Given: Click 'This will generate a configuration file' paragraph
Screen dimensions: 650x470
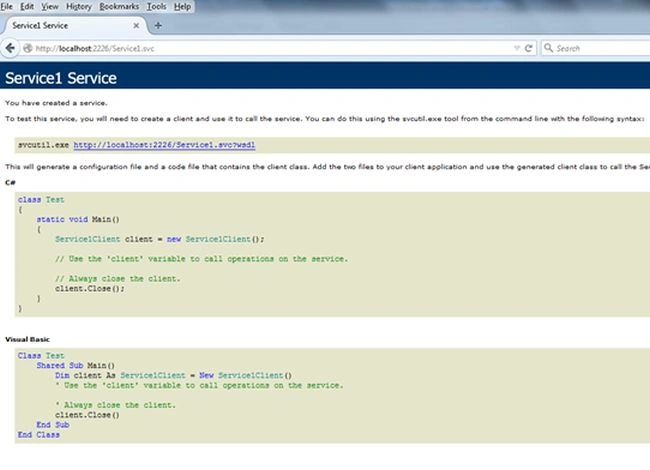Looking at the screenshot, I should point(327,167).
